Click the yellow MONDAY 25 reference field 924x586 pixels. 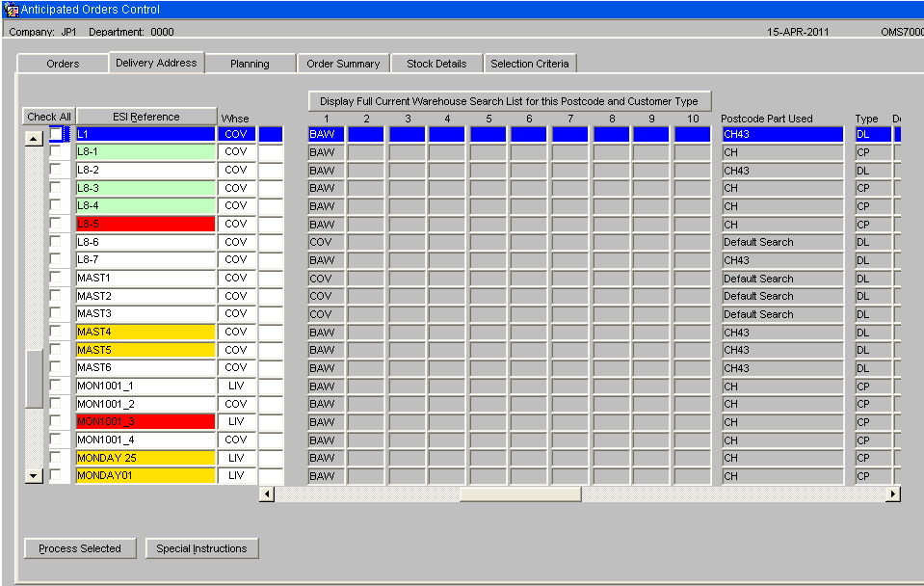[145, 458]
